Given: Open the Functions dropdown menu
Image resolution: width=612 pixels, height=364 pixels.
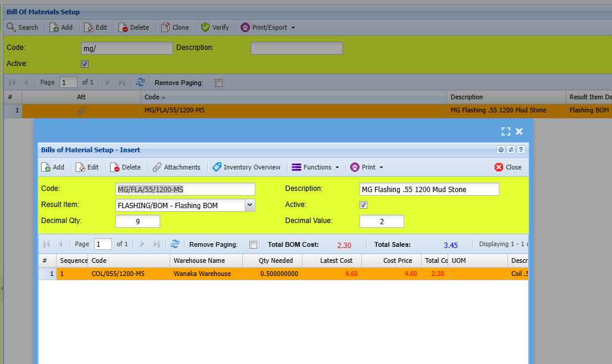Looking at the screenshot, I should 316,167.
